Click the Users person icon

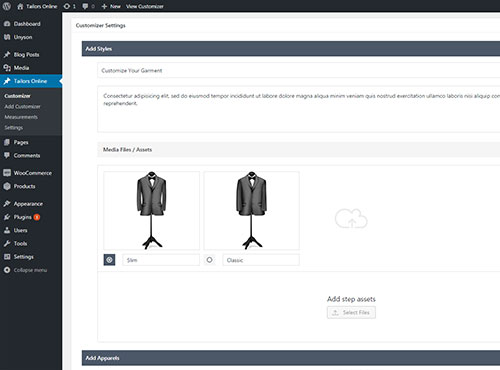7,230
